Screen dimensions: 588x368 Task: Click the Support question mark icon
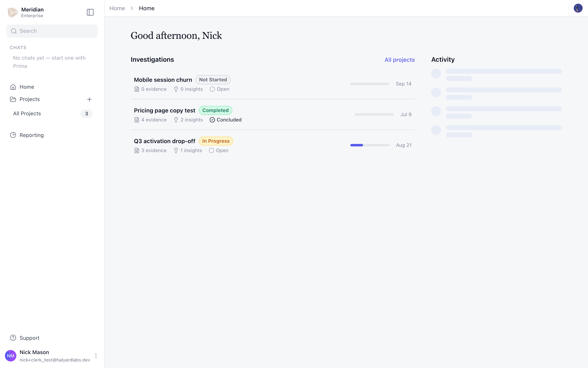tap(13, 338)
